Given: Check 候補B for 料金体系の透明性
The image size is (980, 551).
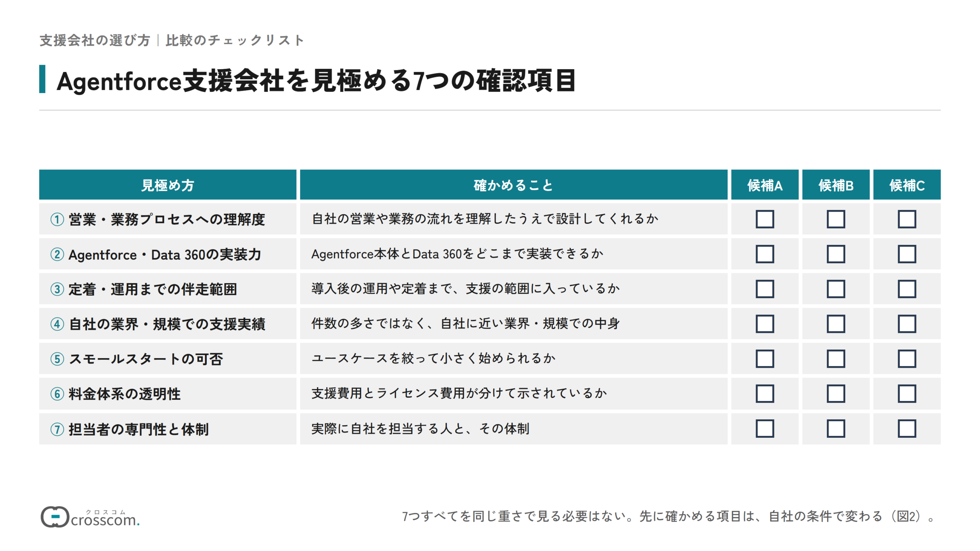Looking at the screenshot, I should 836,394.
